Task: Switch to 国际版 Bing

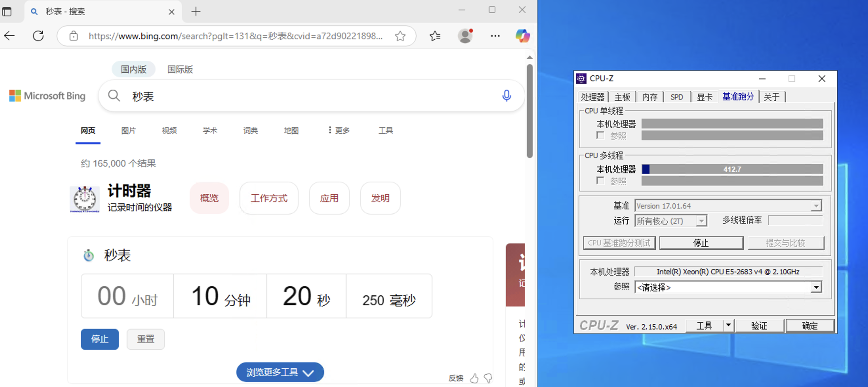Action: tap(180, 69)
